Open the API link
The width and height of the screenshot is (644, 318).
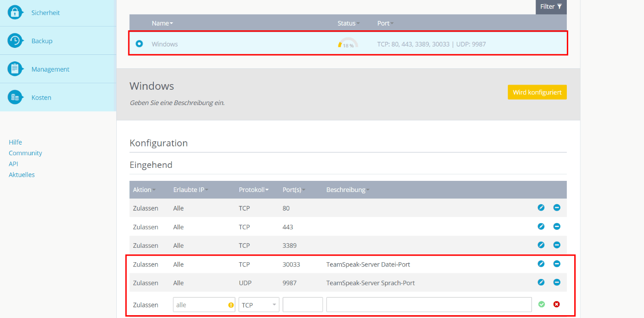point(13,164)
